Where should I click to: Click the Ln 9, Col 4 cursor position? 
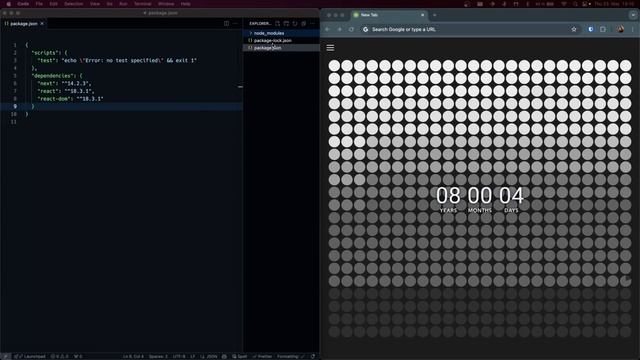click(x=133, y=356)
